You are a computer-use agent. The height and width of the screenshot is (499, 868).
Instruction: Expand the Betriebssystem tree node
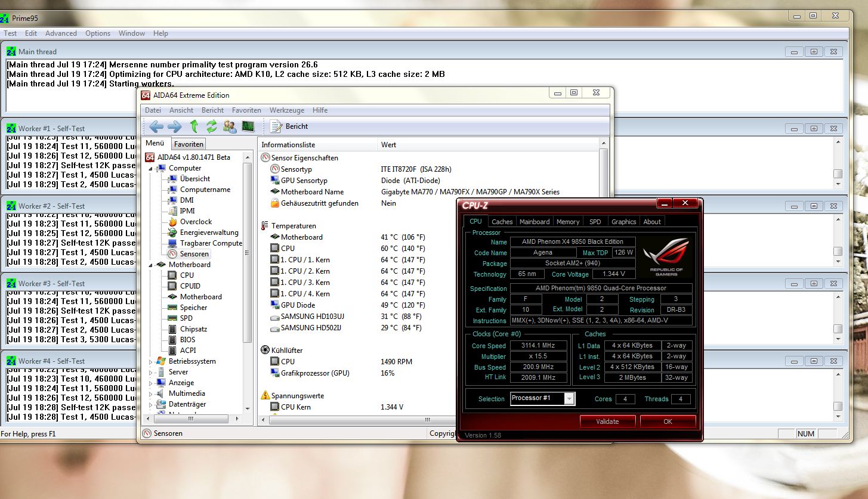click(151, 361)
